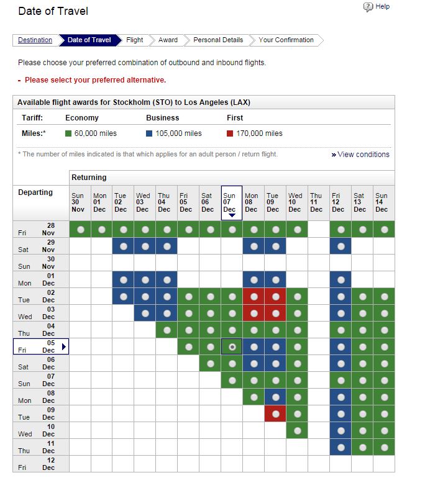Click the View conditions double-arrow icon
This screenshot has height=483, width=448.
click(x=334, y=155)
